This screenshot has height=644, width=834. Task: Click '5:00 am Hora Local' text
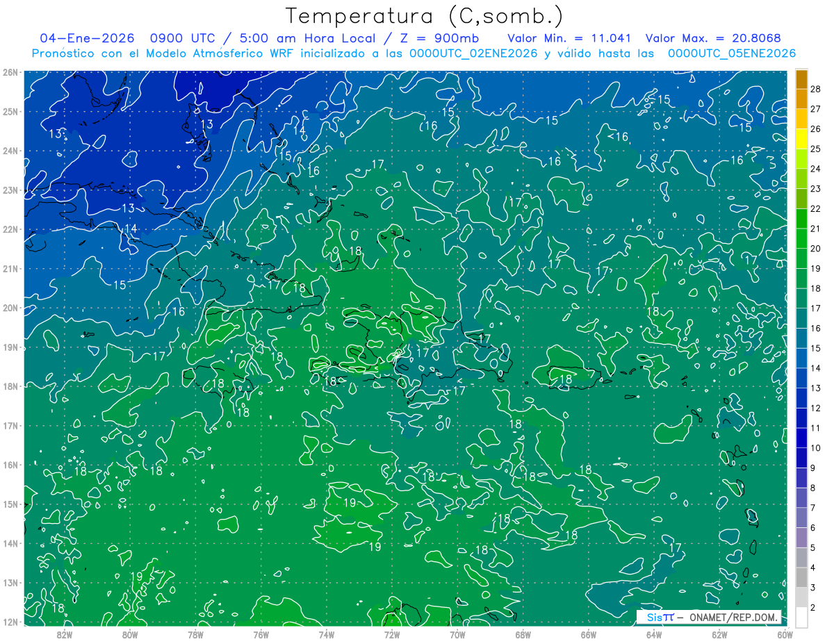309,38
